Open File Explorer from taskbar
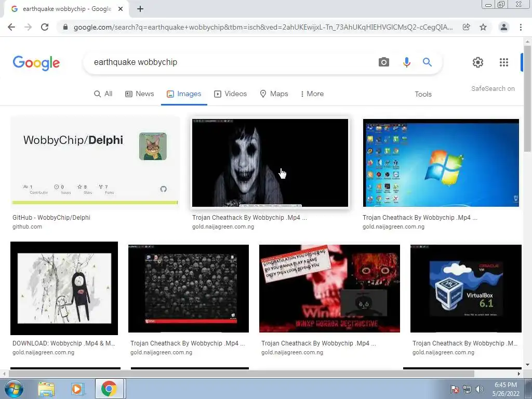 (x=46, y=389)
